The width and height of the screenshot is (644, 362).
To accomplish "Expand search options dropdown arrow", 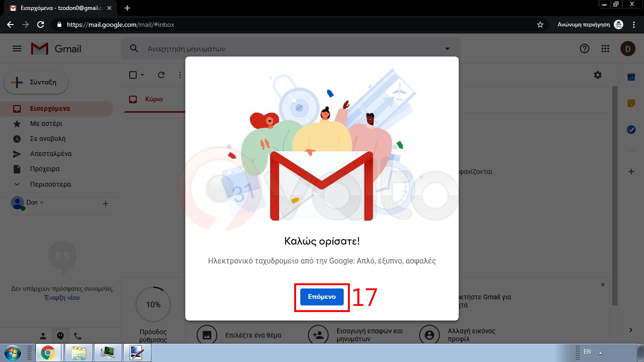I will [x=447, y=49].
